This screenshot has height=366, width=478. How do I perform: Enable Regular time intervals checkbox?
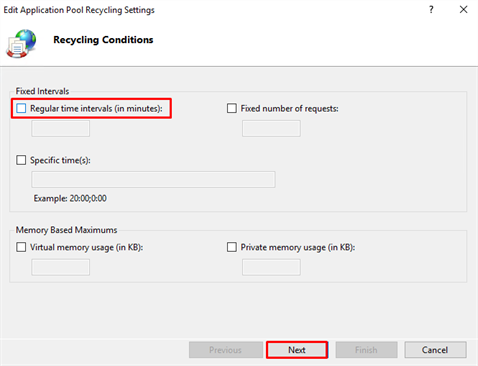tap(21, 108)
